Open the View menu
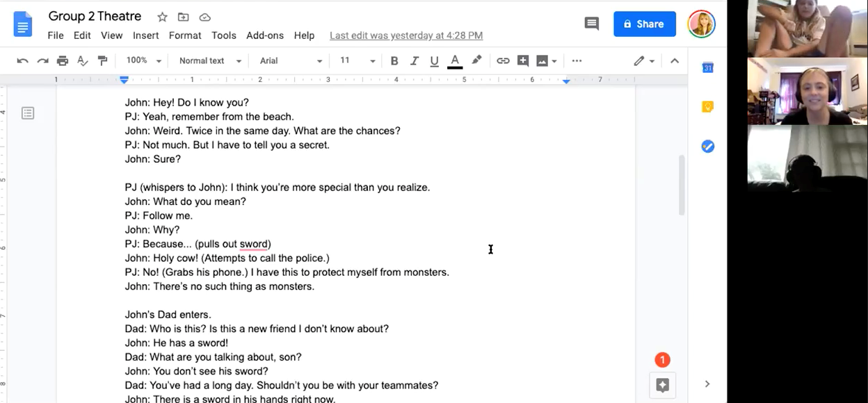Screen dimensions: 868x403 pos(111,35)
